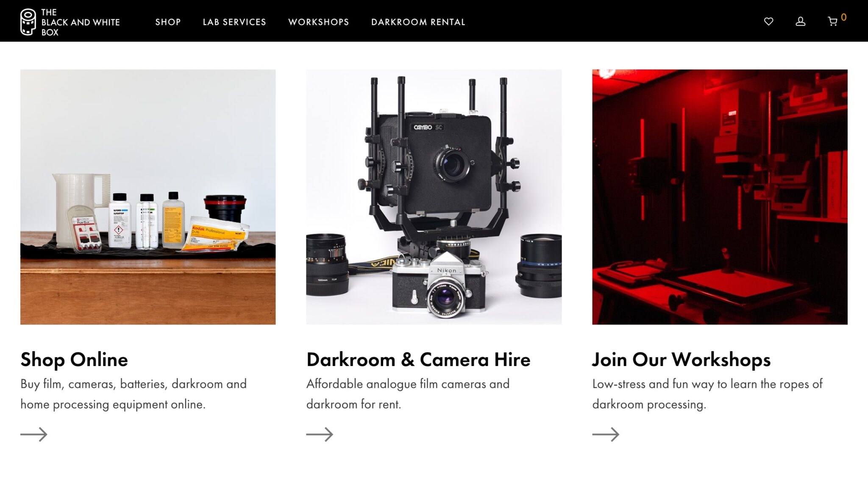This screenshot has width=868, height=488.
Task: Open the Shop menu
Action: 168,22
